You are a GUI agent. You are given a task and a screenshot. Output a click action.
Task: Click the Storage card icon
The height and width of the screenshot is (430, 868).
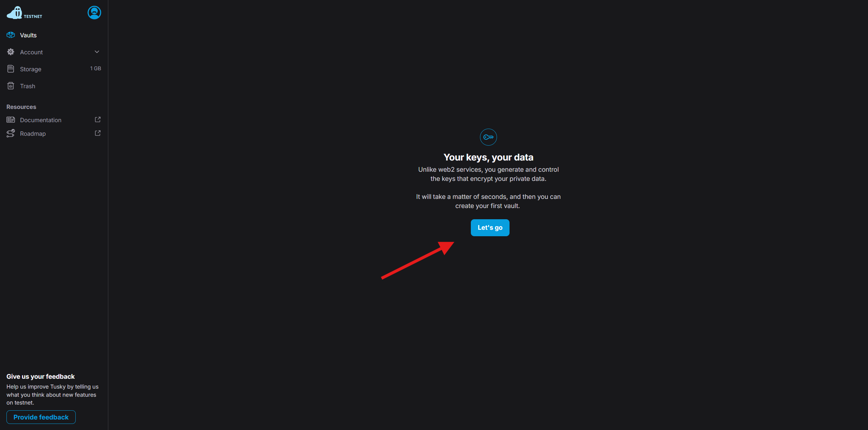tap(11, 69)
